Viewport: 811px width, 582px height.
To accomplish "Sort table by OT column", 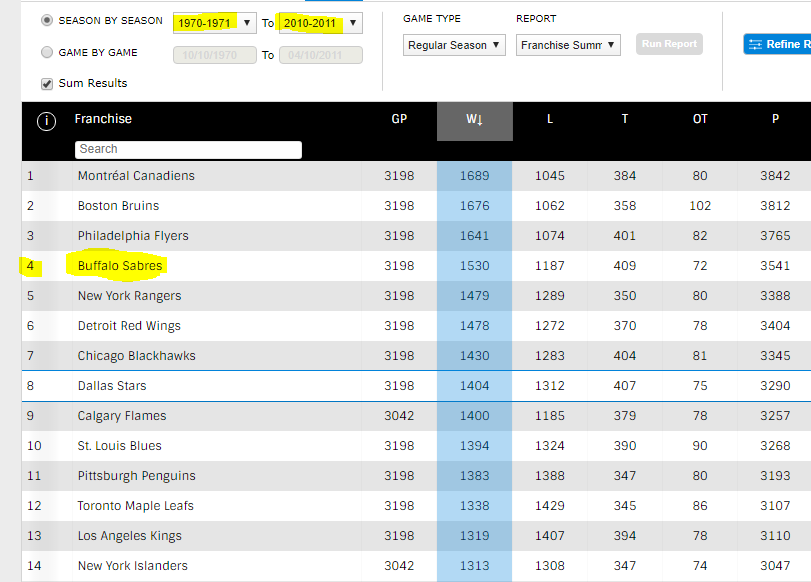I will [x=700, y=119].
